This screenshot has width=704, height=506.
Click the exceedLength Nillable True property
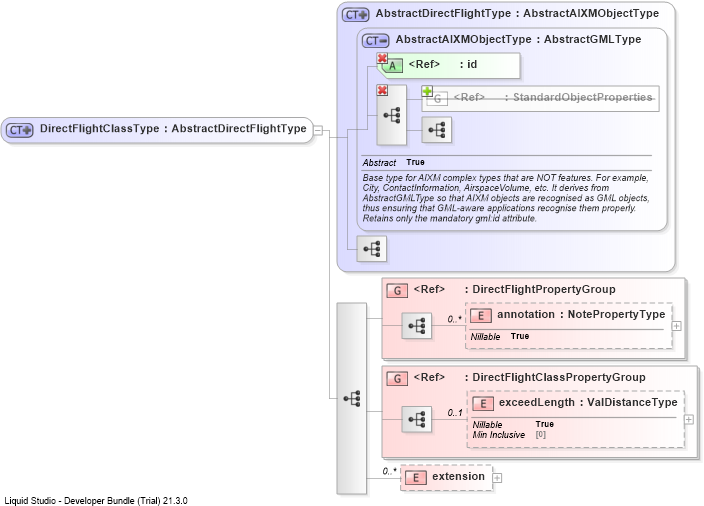[x=513, y=424]
